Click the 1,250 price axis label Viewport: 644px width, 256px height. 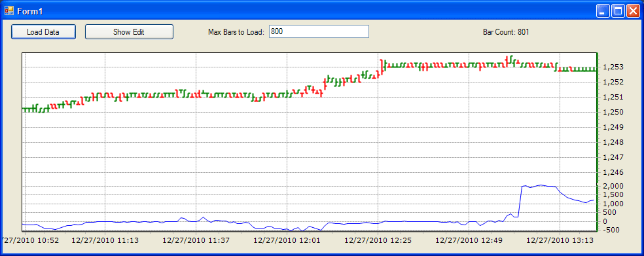tap(613, 112)
